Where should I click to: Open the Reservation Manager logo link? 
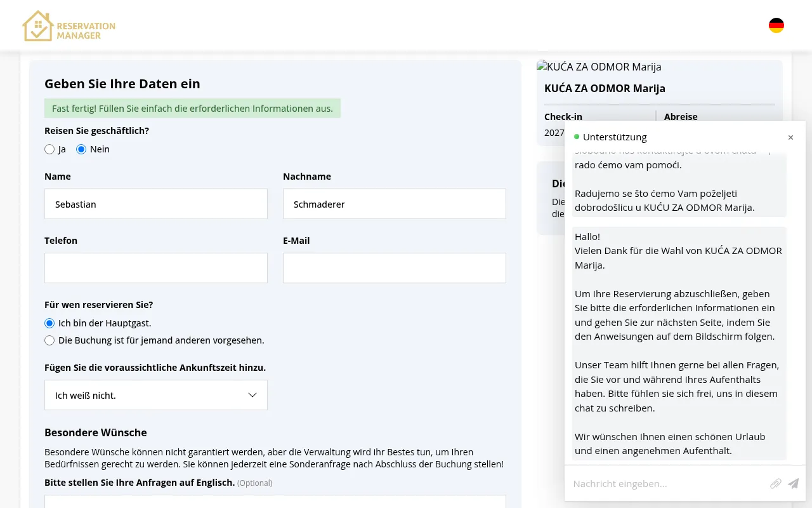coord(69,26)
